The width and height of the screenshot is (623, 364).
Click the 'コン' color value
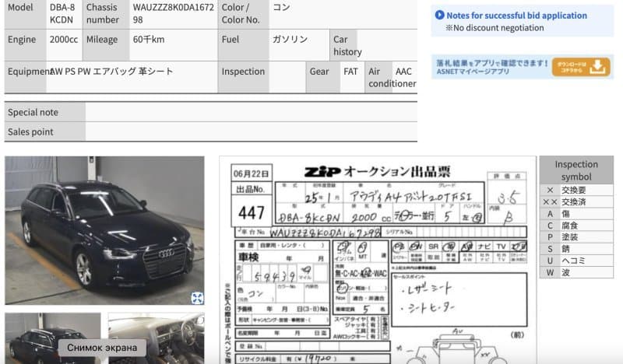281,7
